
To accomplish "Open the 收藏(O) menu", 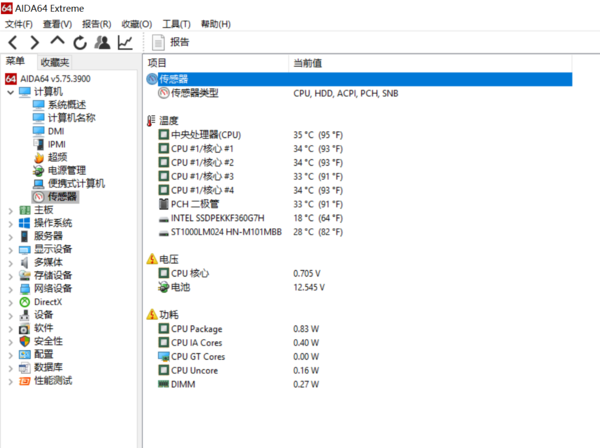I will pyautogui.click(x=137, y=24).
